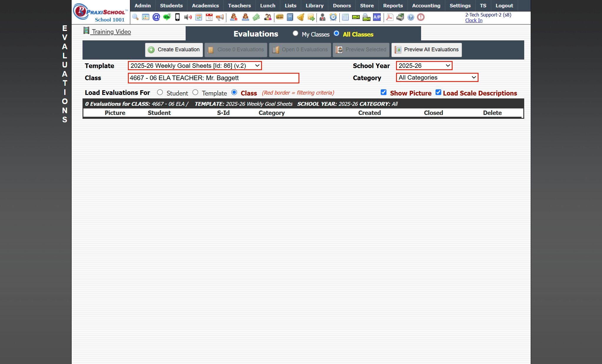
Task: Click the Class input field
Action: pos(214,78)
